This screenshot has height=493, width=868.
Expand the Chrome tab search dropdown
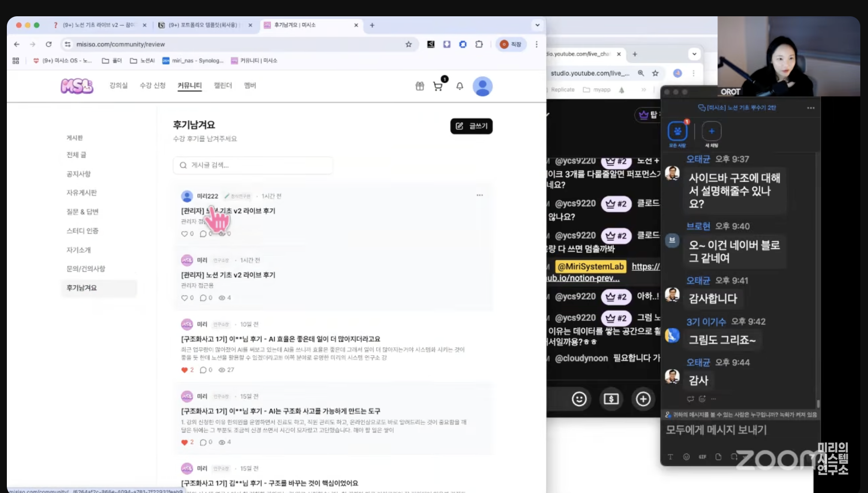(x=537, y=25)
